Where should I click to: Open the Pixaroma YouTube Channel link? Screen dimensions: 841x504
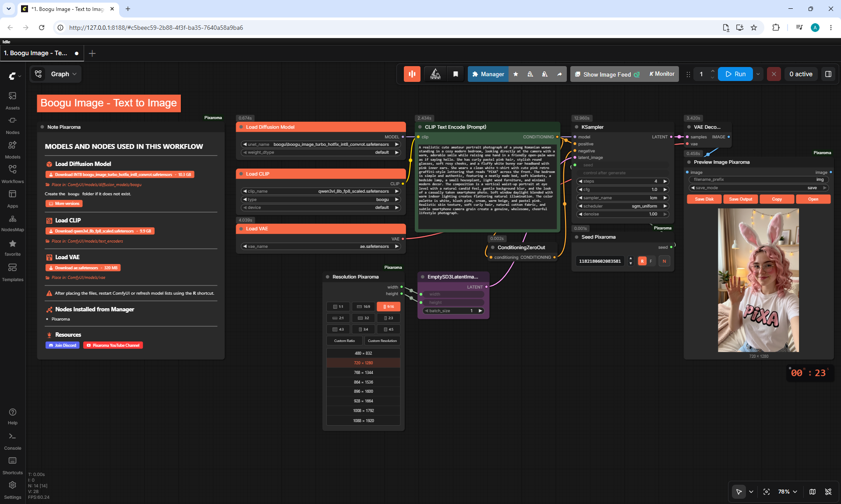[x=113, y=345]
